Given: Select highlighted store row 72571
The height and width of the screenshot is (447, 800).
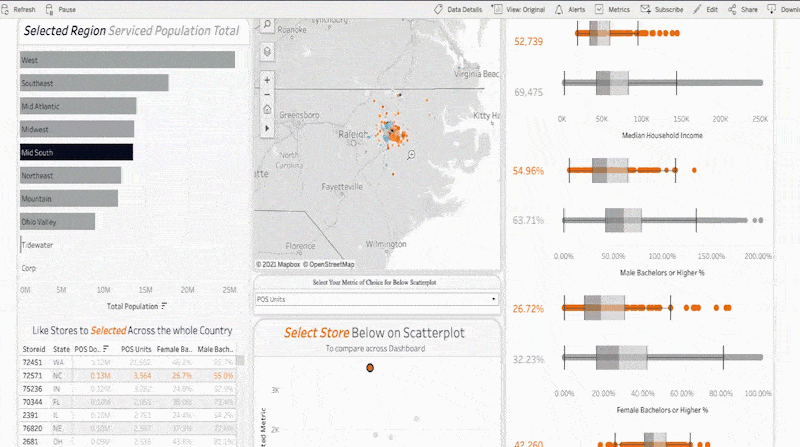Looking at the screenshot, I should pos(129,376).
